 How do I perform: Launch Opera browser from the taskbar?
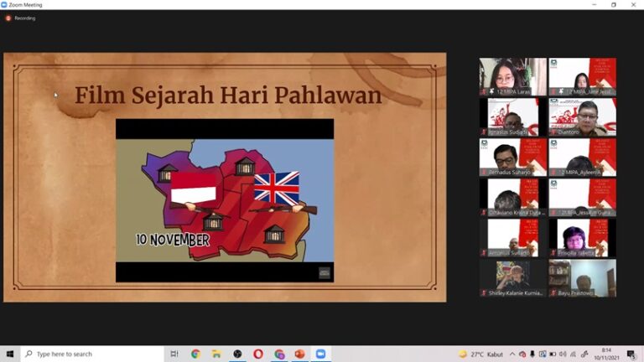258,354
